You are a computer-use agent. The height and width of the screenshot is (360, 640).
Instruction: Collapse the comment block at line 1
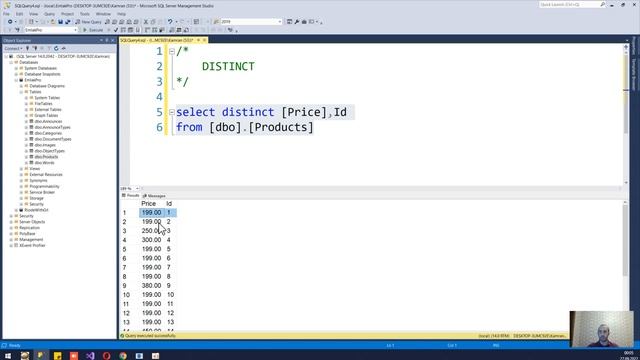172,51
